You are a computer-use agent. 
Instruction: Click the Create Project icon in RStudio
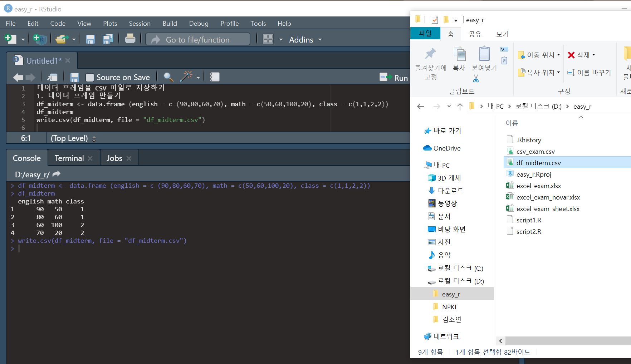point(39,39)
